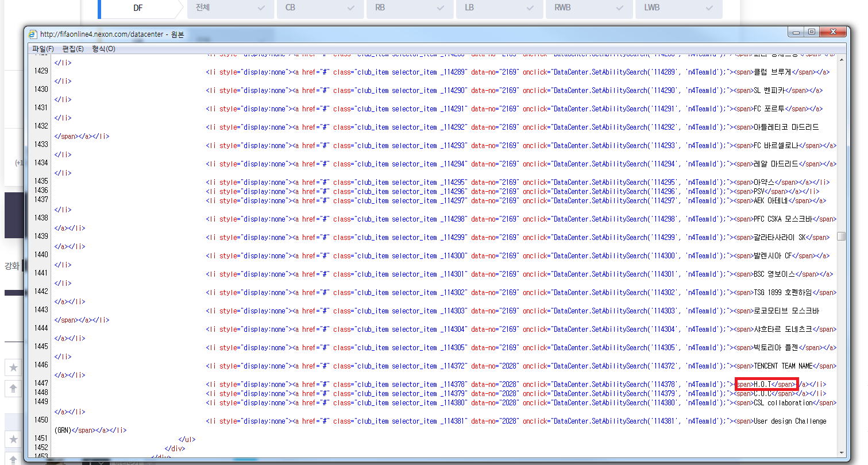Screen dimensions: 868x465
Task: Click the 클럽 브루게 span text
Action: click(772, 72)
